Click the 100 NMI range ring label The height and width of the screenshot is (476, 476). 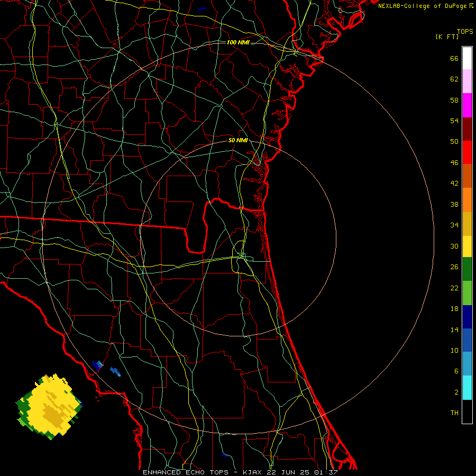click(x=238, y=42)
